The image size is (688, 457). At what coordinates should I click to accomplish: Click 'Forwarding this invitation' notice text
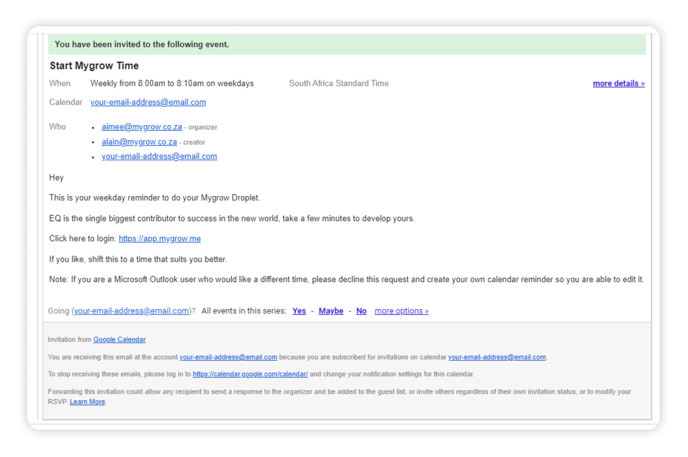pos(339,396)
